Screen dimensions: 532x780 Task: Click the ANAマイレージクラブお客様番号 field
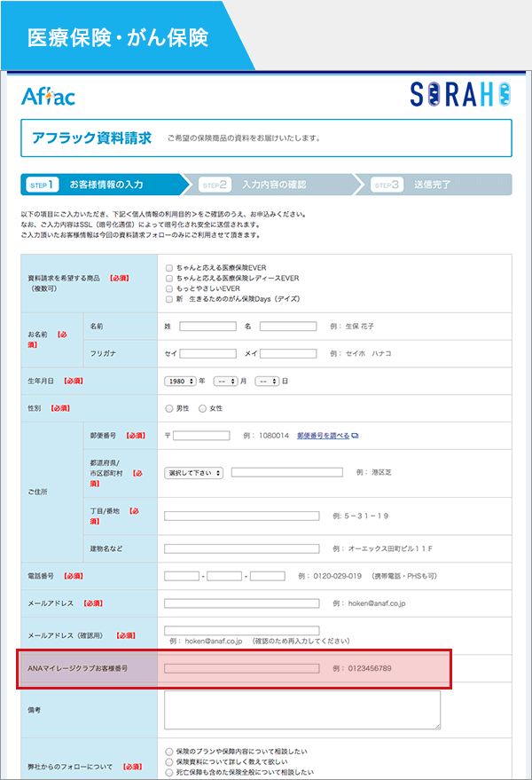pos(242,668)
